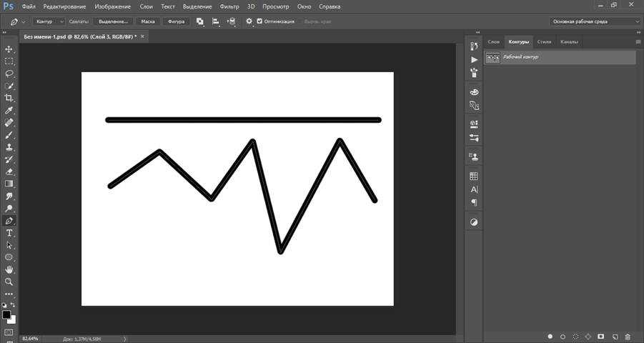Select the Lasso tool
Viewport: 644px width, 343px height.
[x=9, y=74]
